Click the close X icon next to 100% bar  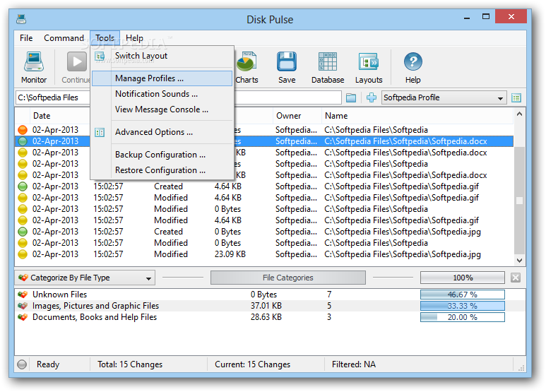pyautogui.click(x=516, y=278)
